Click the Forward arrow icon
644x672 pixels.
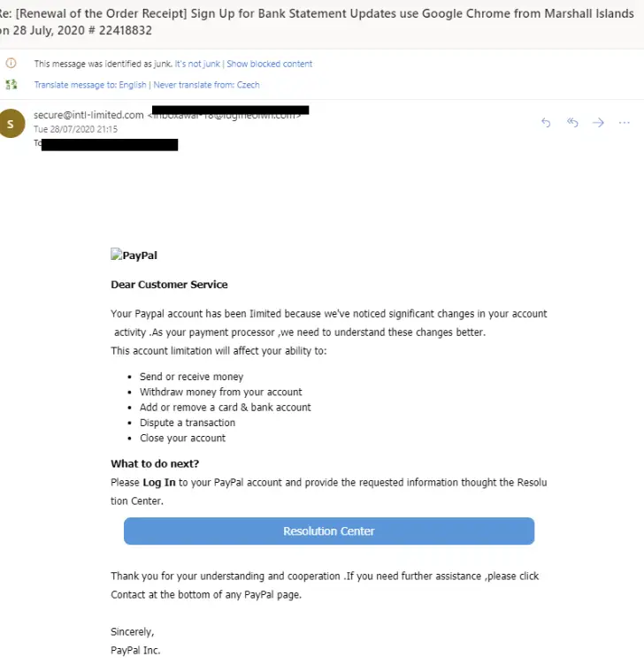click(x=598, y=123)
